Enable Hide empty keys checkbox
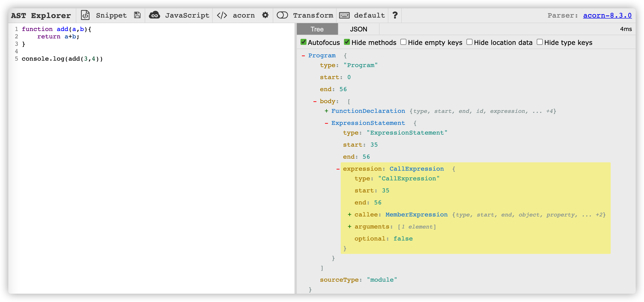The image size is (644, 302). point(403,42)
